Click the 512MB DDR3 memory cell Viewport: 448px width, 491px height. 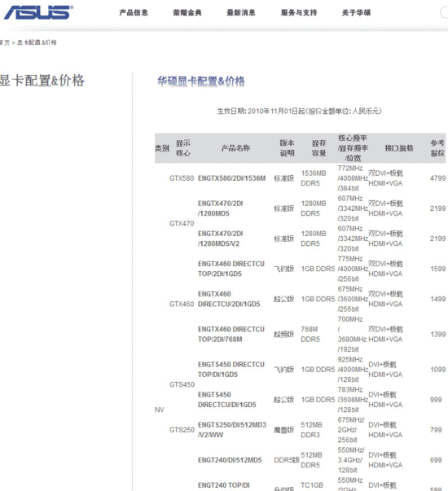point(311,430)
